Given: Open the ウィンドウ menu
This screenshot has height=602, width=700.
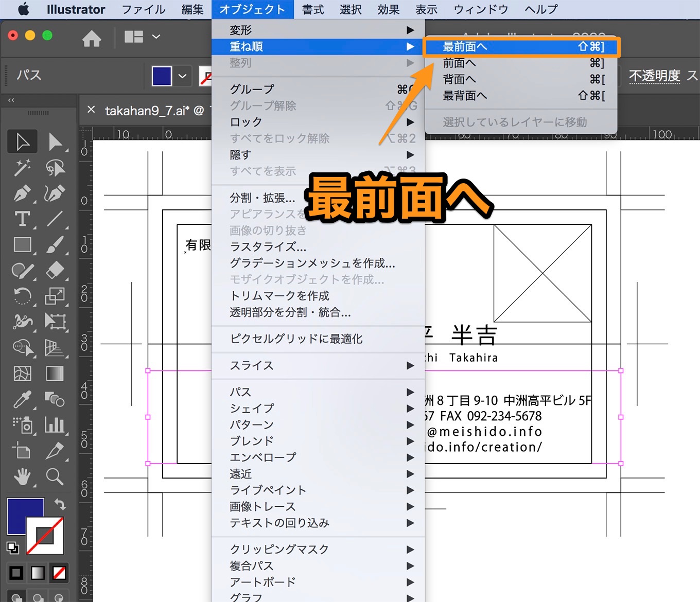Looking at the screenshot, I should (481, 9).
